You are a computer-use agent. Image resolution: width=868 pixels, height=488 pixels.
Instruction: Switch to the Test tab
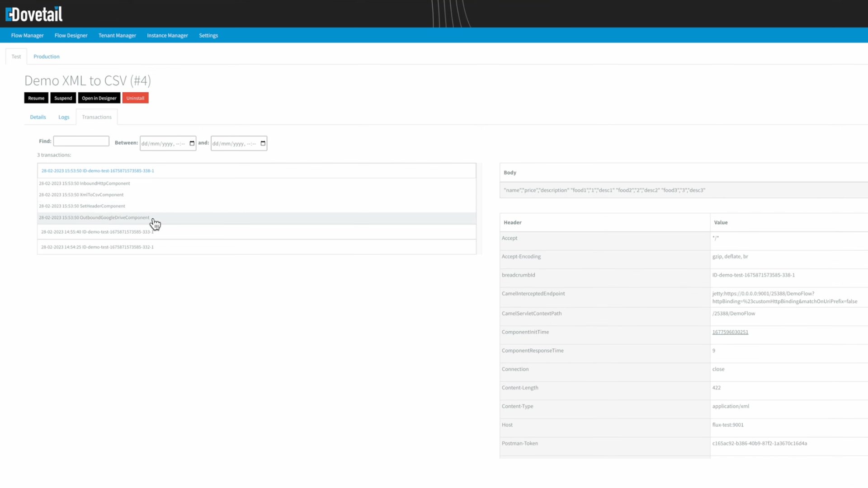point(16,56)
